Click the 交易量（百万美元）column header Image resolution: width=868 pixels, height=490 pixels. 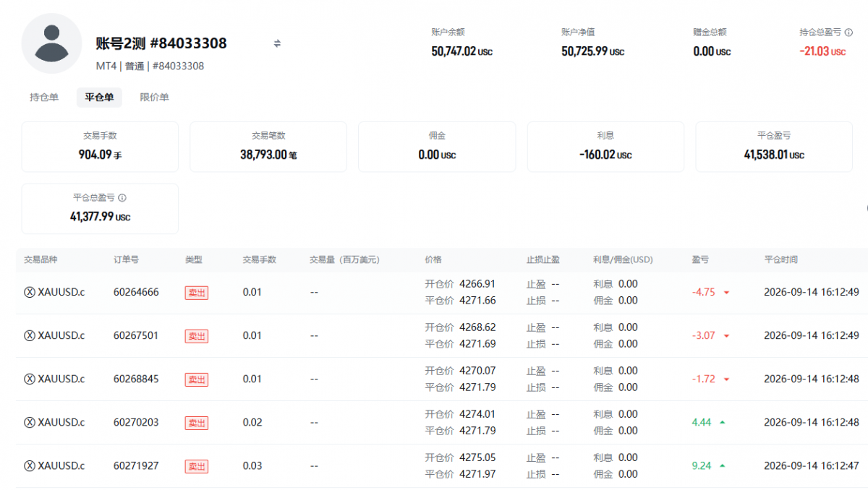pos(344,259)
